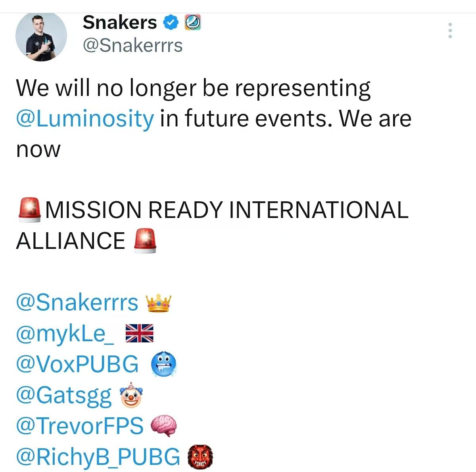Open the @Gatsgg profile mention
476x472 pixels.
(64, 395)
